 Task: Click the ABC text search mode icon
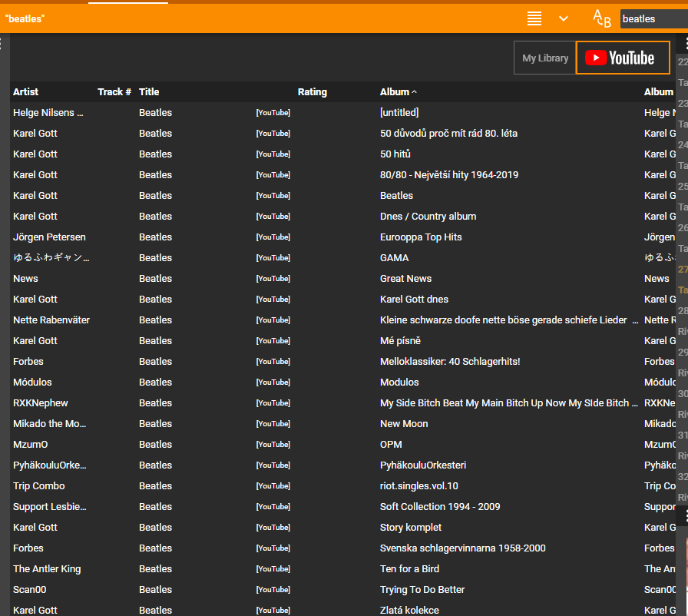[602, 18]
